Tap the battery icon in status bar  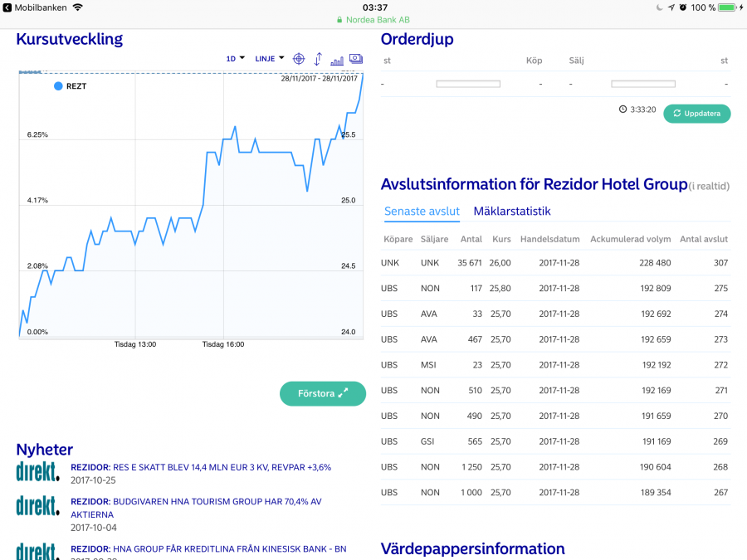726,7
